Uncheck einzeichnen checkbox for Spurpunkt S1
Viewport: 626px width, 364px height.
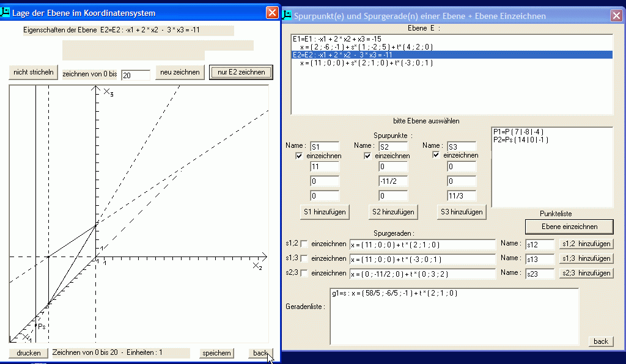300,156
